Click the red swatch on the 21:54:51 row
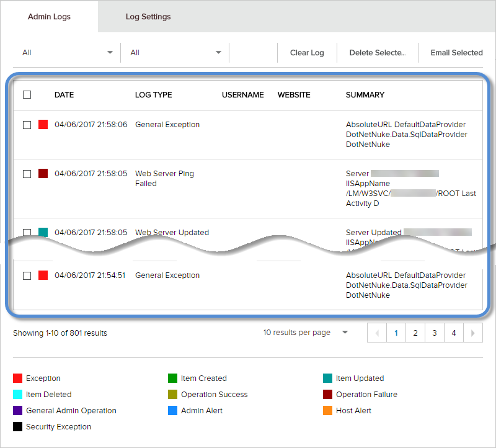 tap(43, 275)
